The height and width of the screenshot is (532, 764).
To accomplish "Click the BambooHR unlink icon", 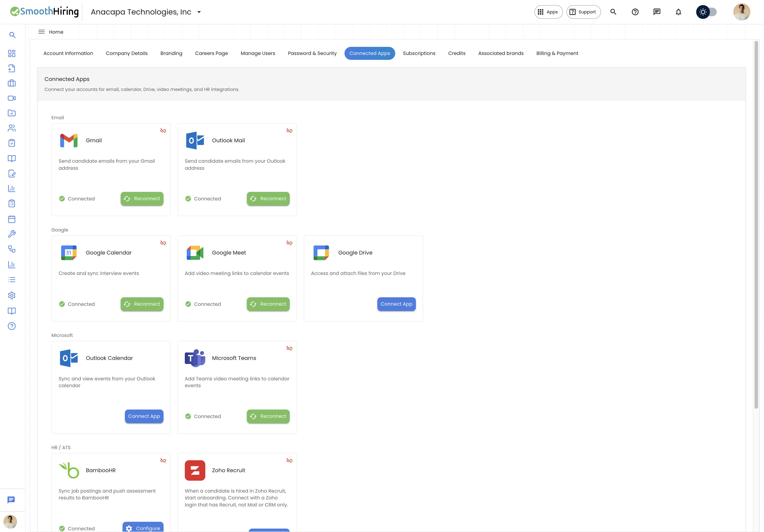I will [163, 460].
